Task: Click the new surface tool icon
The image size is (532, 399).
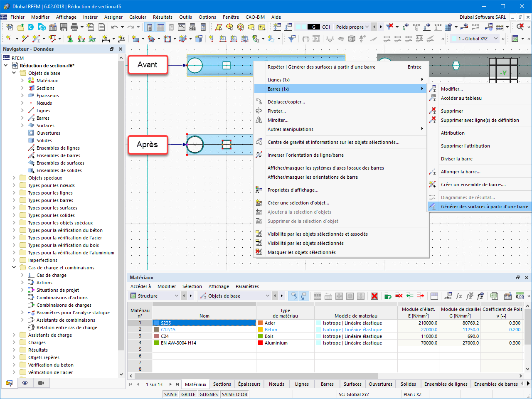Action: (x=135, y=38)
